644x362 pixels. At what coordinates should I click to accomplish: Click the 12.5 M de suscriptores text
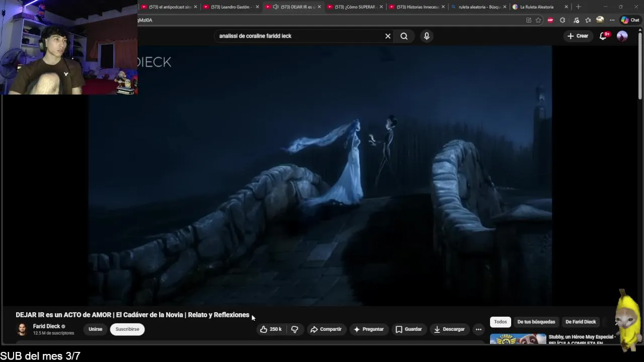coord(53,333)
